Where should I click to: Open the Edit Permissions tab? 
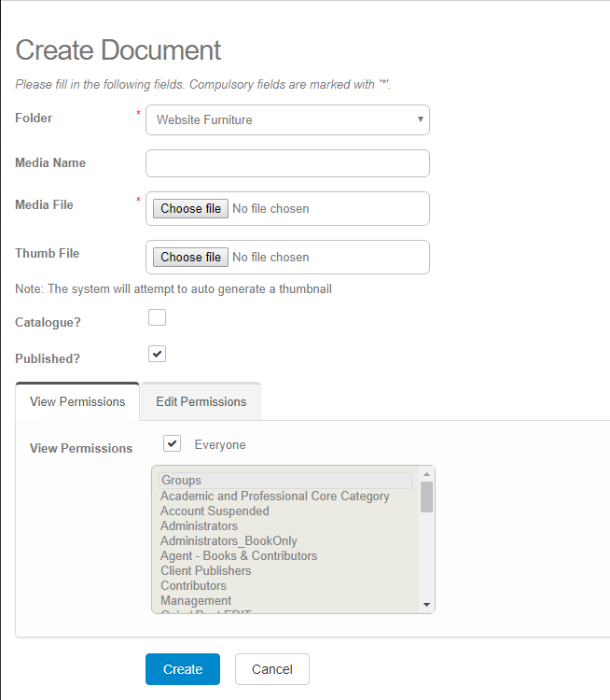click(201, 401)
